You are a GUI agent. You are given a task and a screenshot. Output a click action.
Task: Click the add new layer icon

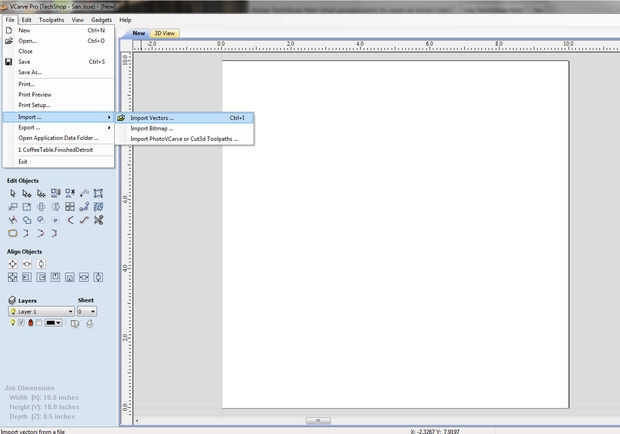click(75, 323)
